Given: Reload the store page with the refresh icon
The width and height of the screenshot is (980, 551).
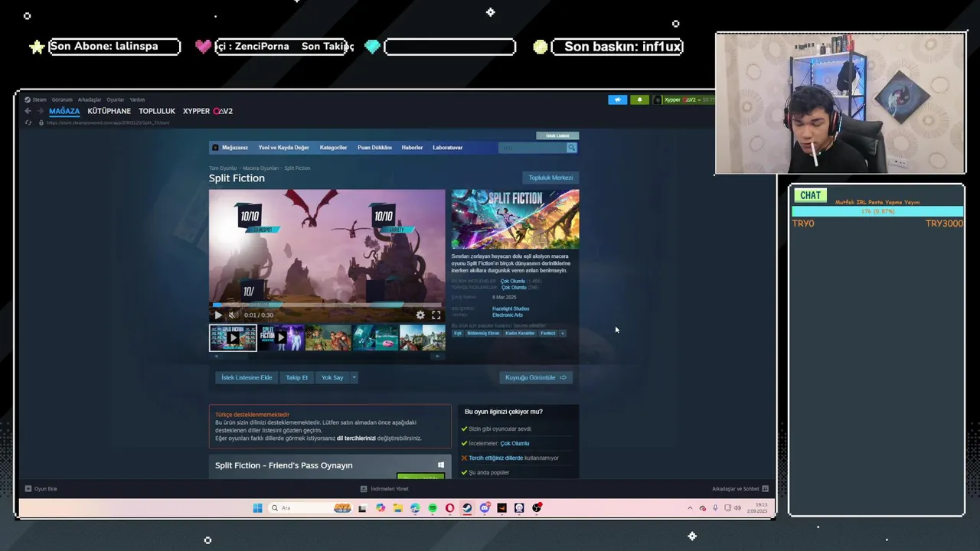Looking at the screenshot, I should [28, 122].
